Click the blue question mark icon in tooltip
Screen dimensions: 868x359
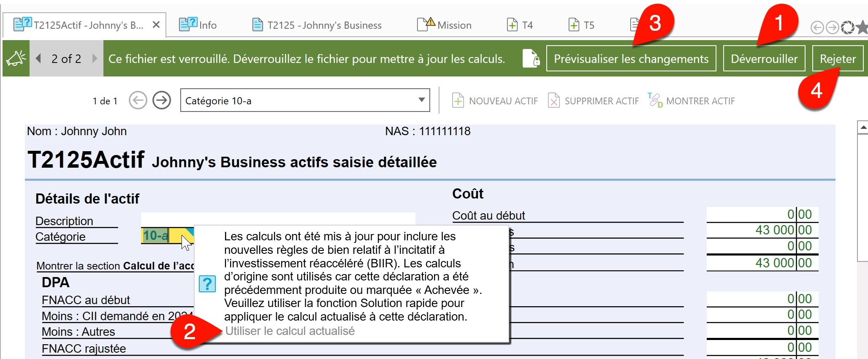207,284
